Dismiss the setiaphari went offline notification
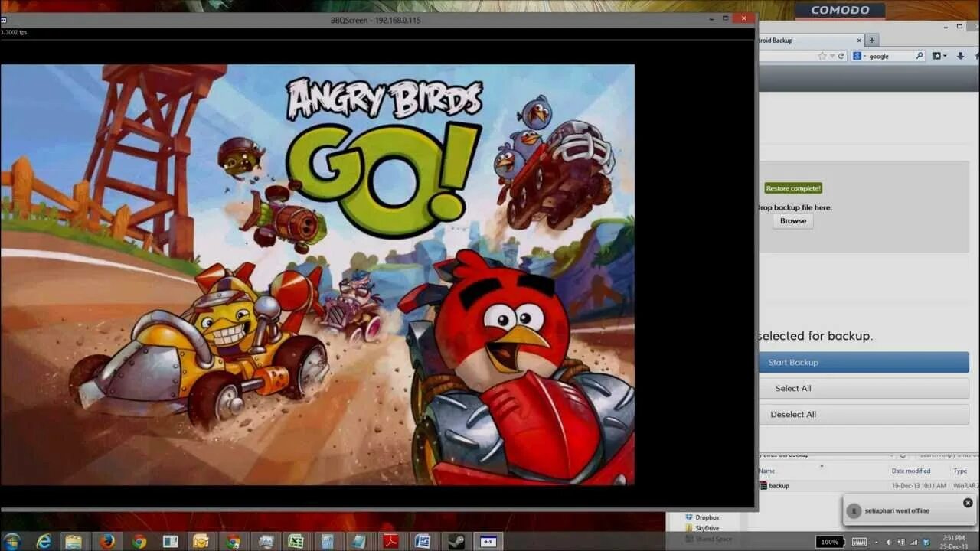Image resolution: width=980 pixels, height=551 pixels. [968, 503]
